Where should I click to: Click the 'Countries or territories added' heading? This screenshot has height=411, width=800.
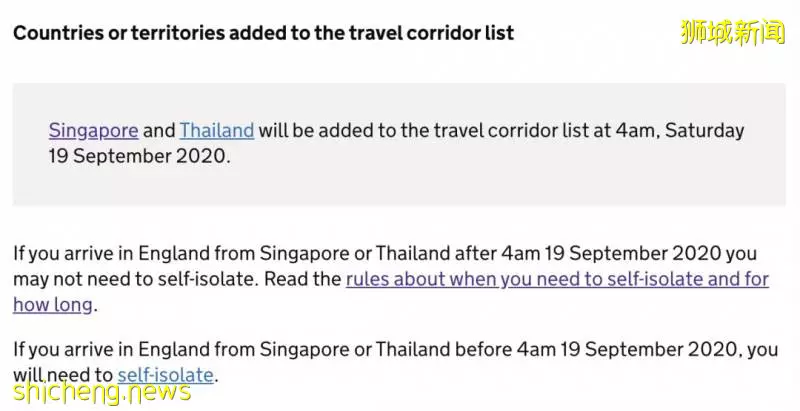(x=263, y=33)
